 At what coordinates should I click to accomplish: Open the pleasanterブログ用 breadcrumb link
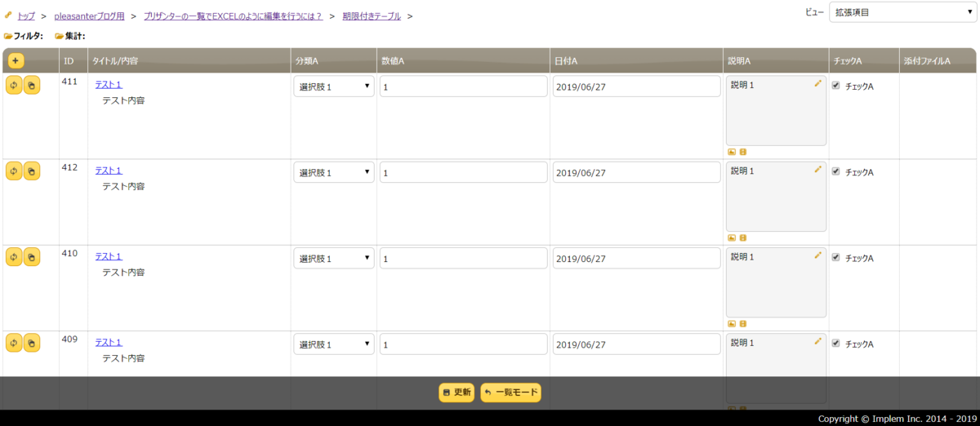tap(89, 16)
